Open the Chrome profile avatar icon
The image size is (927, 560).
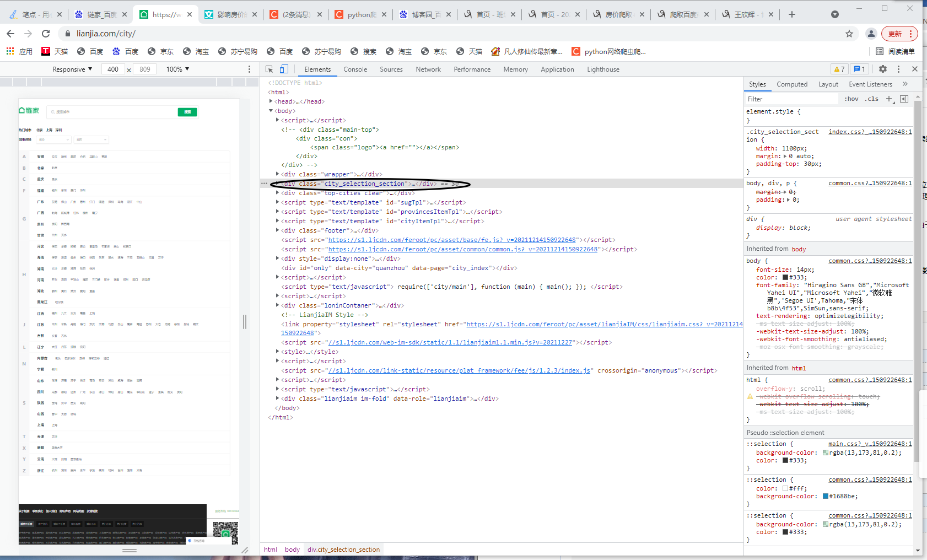871,34
